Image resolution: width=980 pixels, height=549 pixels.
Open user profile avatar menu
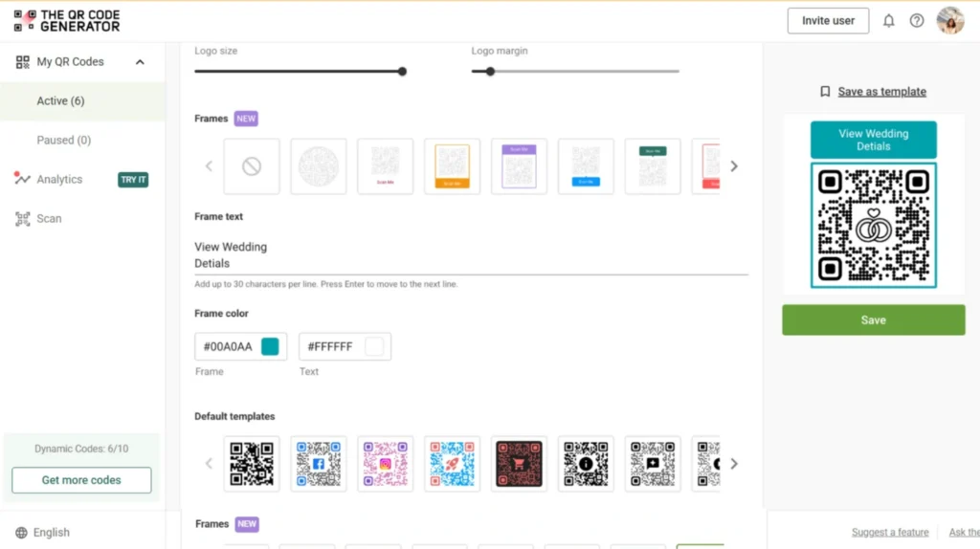[950, 21]
